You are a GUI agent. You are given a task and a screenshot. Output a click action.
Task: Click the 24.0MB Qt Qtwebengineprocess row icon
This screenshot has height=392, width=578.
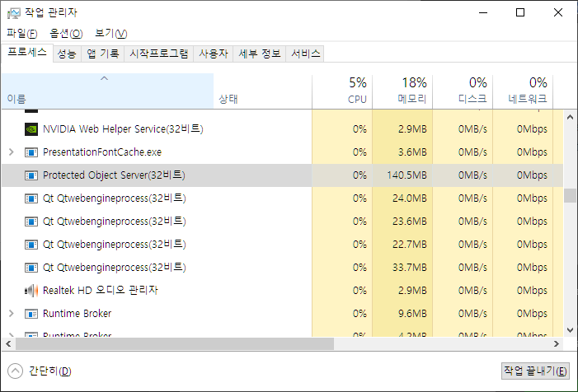coord(31,198)
